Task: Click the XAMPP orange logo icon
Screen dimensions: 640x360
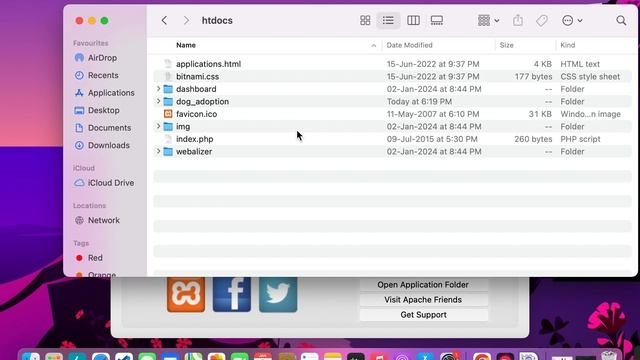Action: point(186,294)
